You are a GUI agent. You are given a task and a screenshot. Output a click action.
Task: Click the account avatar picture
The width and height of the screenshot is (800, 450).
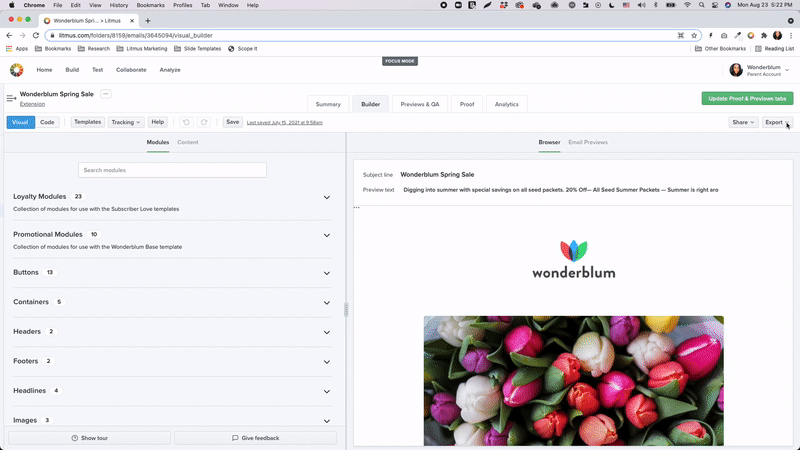click(736, 70)
